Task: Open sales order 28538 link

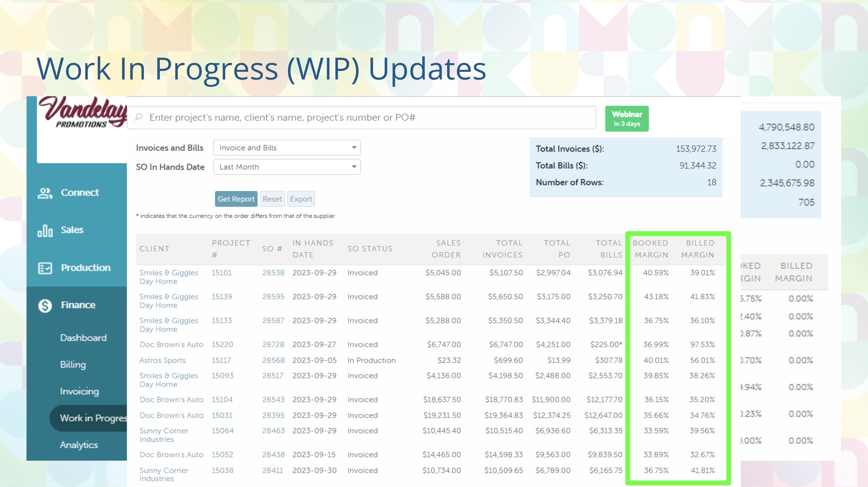Action: (x=273, y=273)
